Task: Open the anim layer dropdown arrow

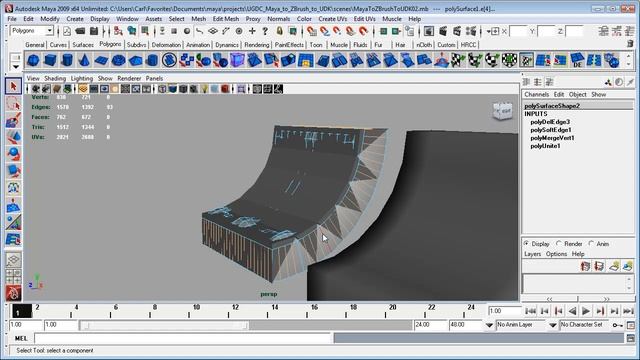Action: 489,325
